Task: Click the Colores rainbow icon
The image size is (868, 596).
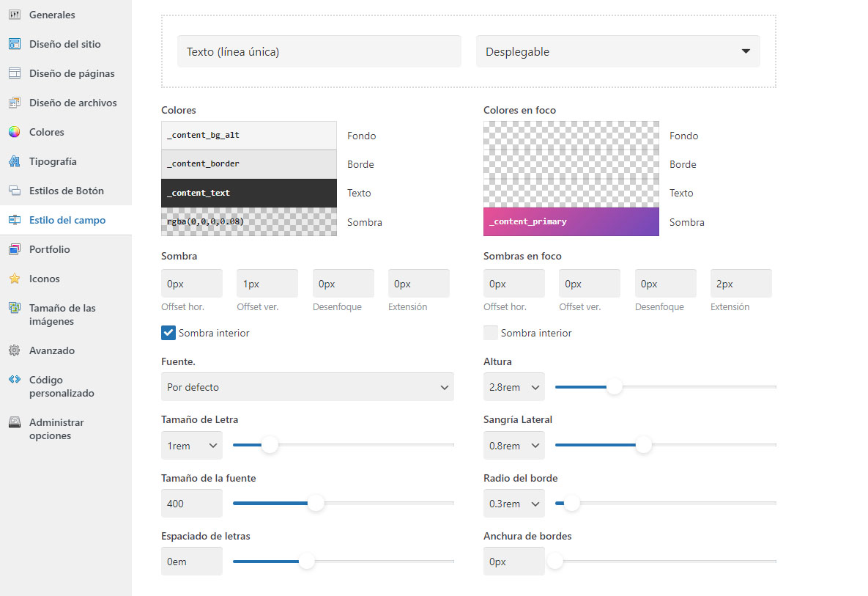Action: coord(15,133)
